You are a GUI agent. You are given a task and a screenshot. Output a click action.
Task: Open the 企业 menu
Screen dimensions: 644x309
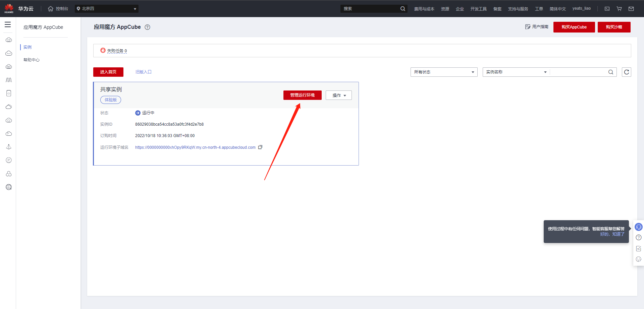(x=460, y=9)
